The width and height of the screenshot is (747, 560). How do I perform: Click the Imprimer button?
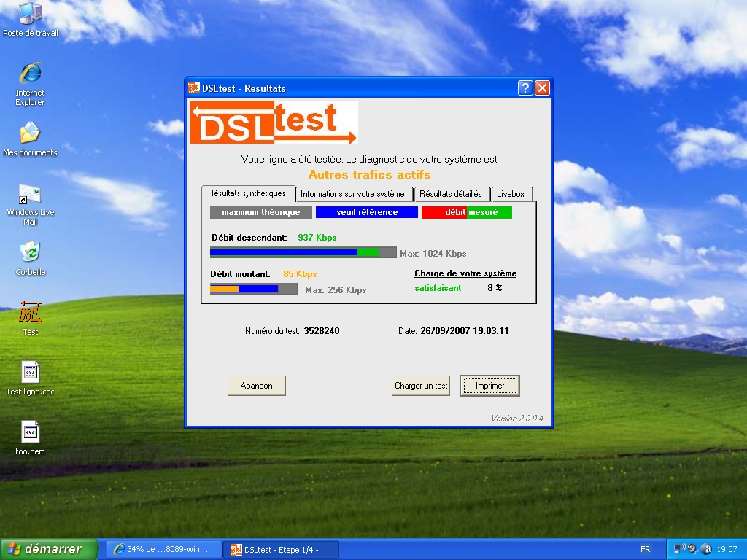489,386
